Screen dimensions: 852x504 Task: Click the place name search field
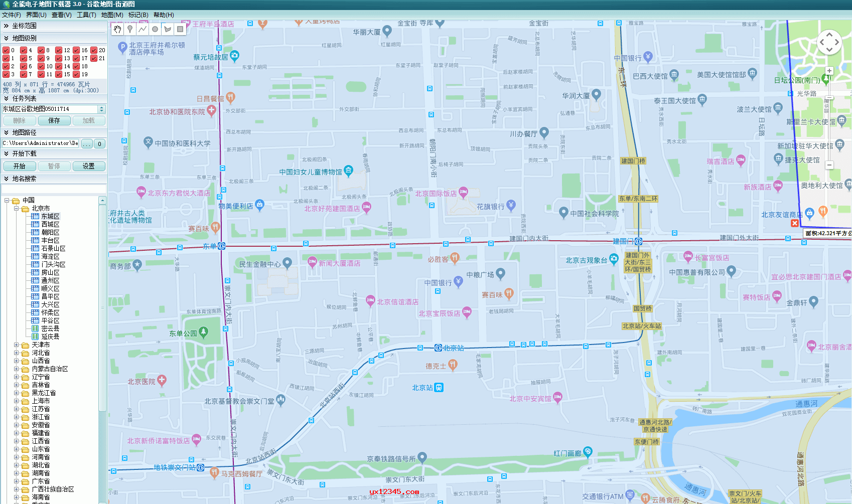pos(54,189)
